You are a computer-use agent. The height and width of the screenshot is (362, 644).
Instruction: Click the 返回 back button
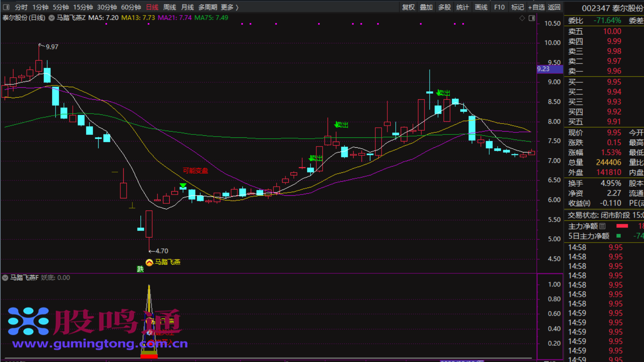tap(554, 7)
